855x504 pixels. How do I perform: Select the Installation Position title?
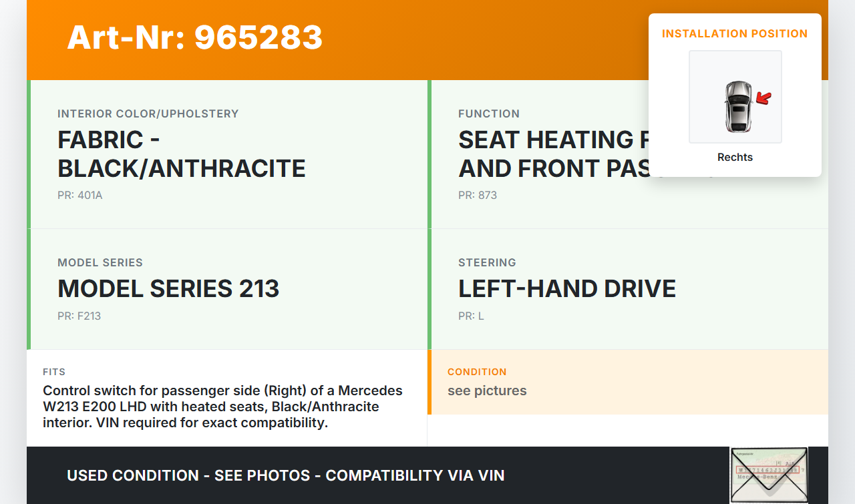click(x=735, y=33)
